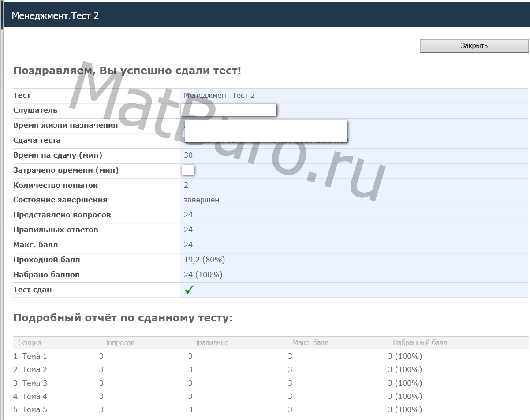Click the Состояние завершения value завершен
530x420 pixels.
tap(202, 200)
